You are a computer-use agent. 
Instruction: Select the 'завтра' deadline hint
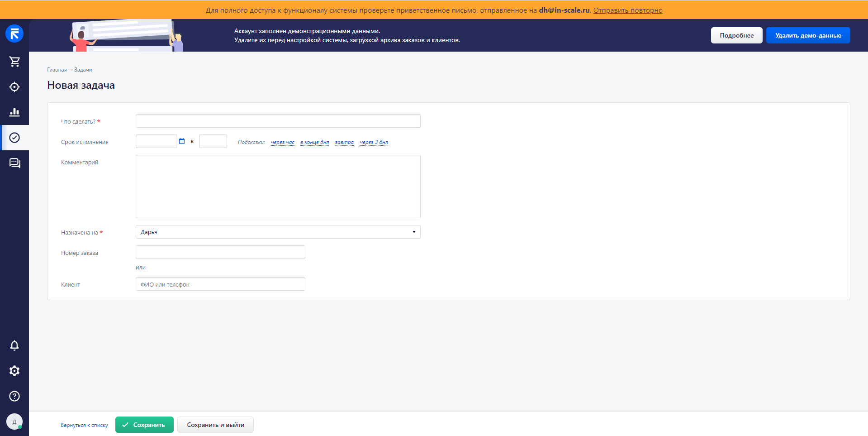pos(344,142)
